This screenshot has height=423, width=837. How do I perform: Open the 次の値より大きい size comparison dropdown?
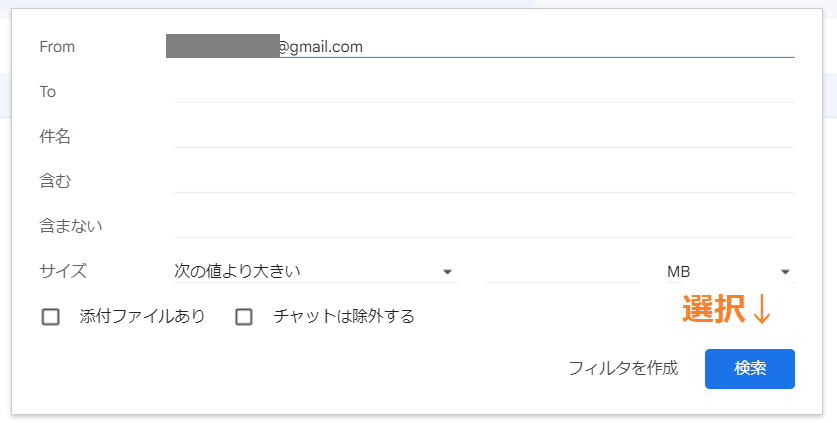(x=312, y=271)
